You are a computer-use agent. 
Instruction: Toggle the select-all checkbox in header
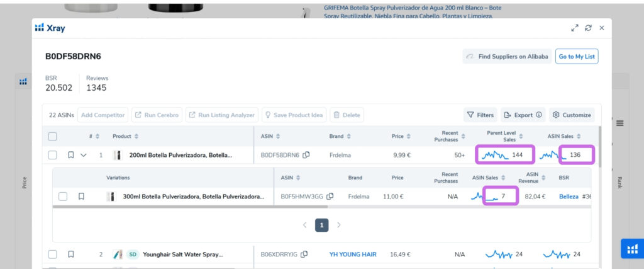[x=53, y=136]
